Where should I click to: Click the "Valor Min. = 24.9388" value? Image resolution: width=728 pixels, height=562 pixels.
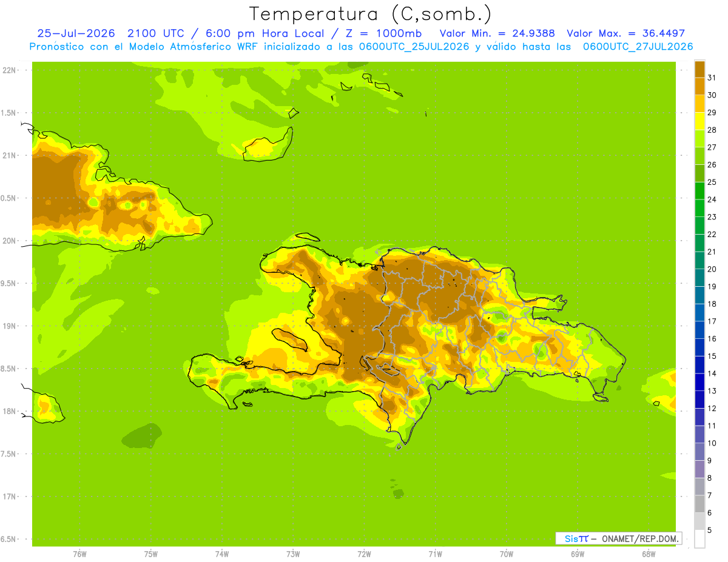[x=497, y=33]
